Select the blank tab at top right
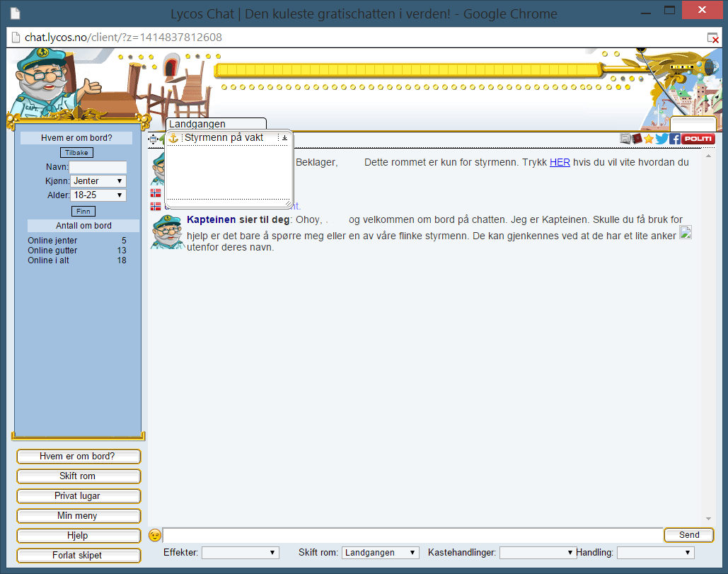This screenshot has width=728, height=574. 693,124
